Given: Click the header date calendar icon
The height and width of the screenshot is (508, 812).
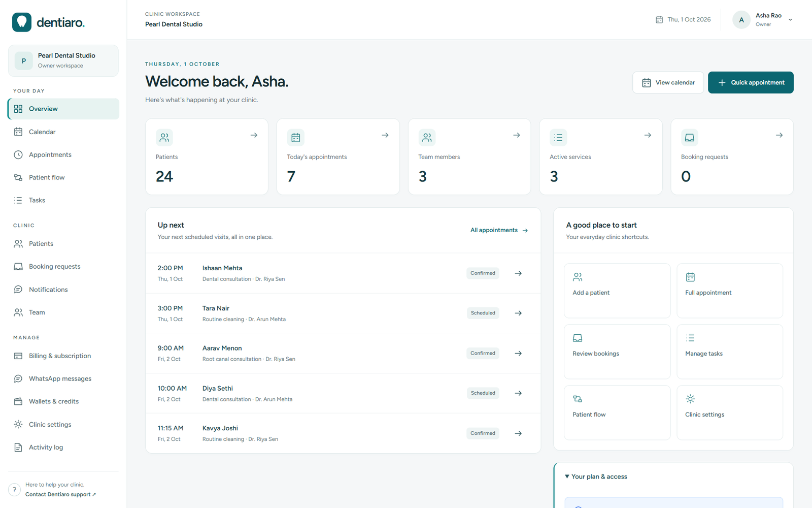Looking at the screenshot, I should [x=659, y=20].
